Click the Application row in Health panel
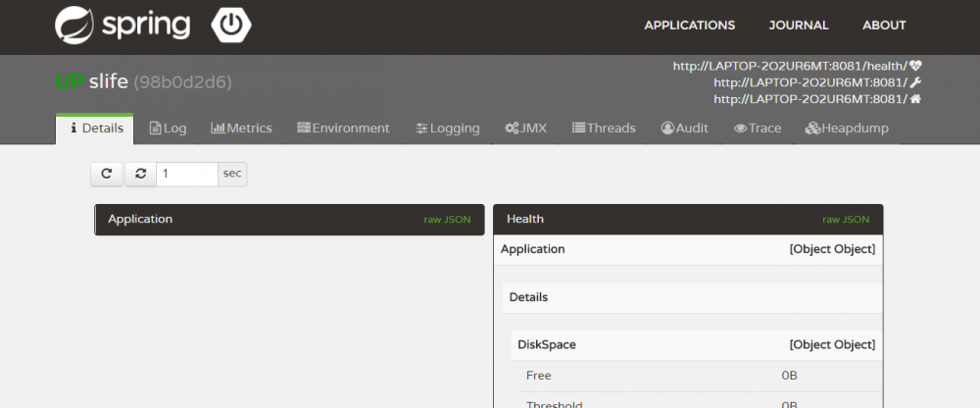980x408 pixels. [688, 250]
